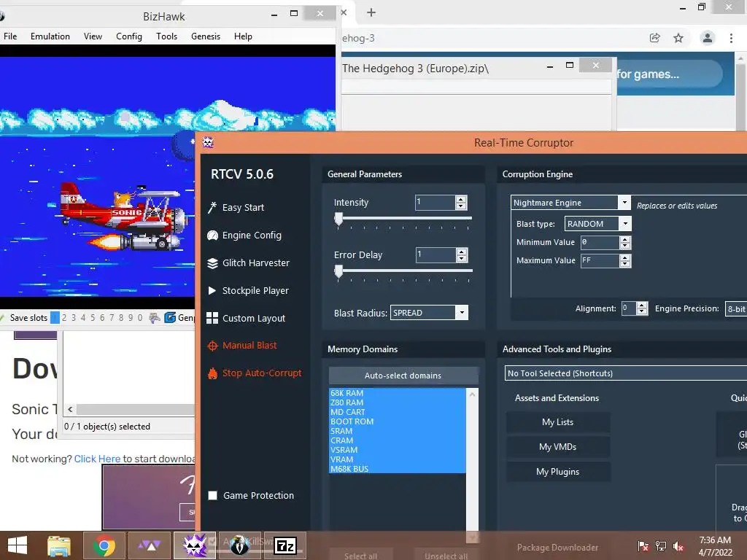Click network icon in system tray
Viewport: 747px width, 560px height.
[661, 546]
